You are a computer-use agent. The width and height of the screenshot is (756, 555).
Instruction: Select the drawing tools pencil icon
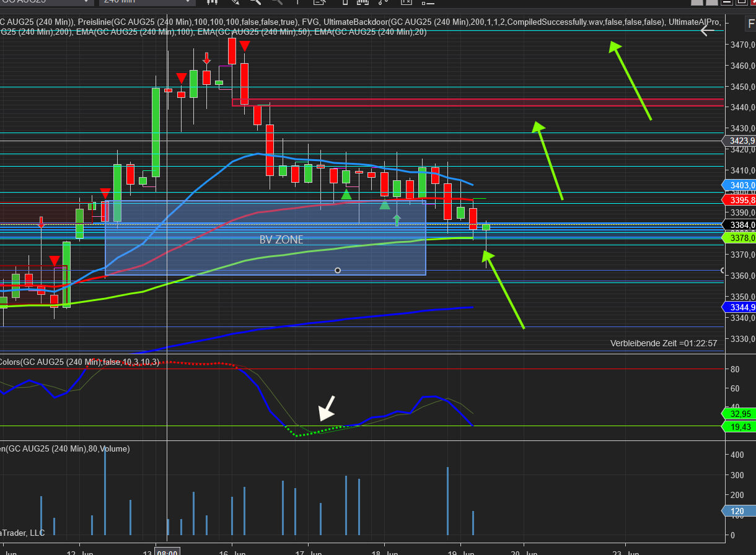tap(235, 2)
